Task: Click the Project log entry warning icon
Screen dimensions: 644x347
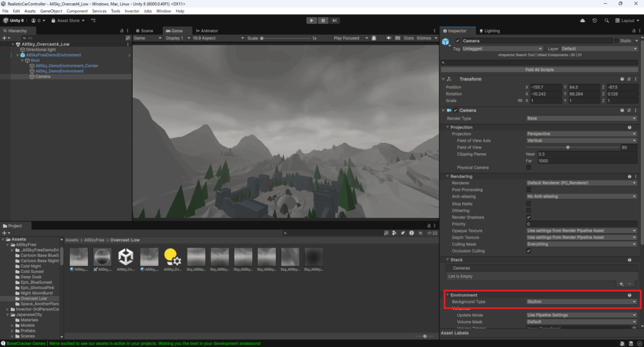Action: pyautogui.click(x=411, y=233)
